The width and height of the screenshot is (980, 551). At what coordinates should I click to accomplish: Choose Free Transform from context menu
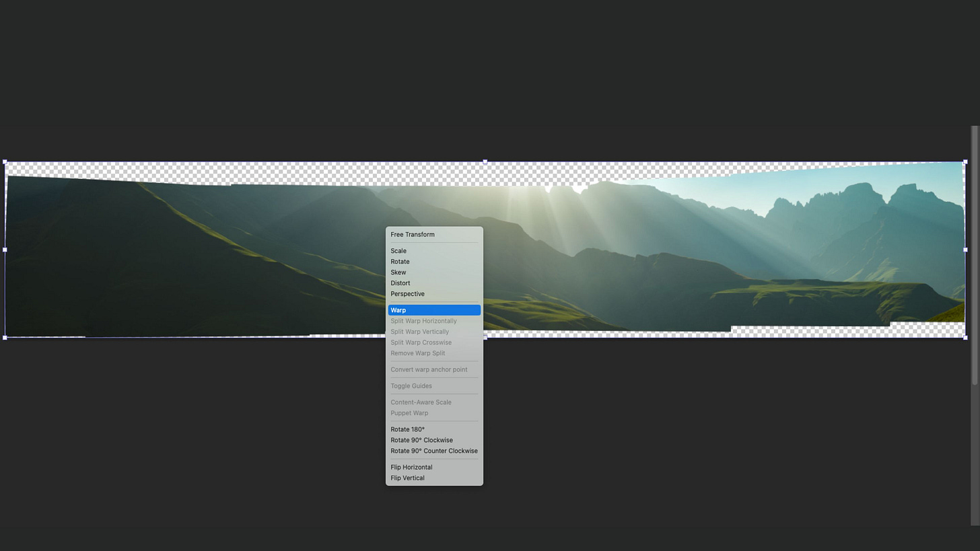coord(434,235)
